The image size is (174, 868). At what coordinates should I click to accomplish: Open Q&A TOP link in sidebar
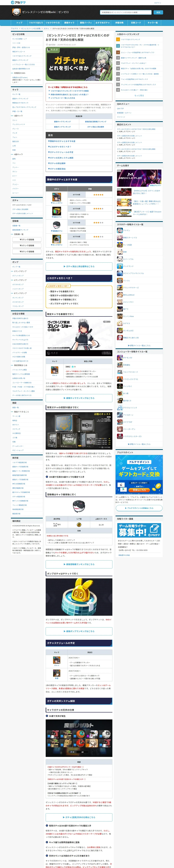pos(121,108)
